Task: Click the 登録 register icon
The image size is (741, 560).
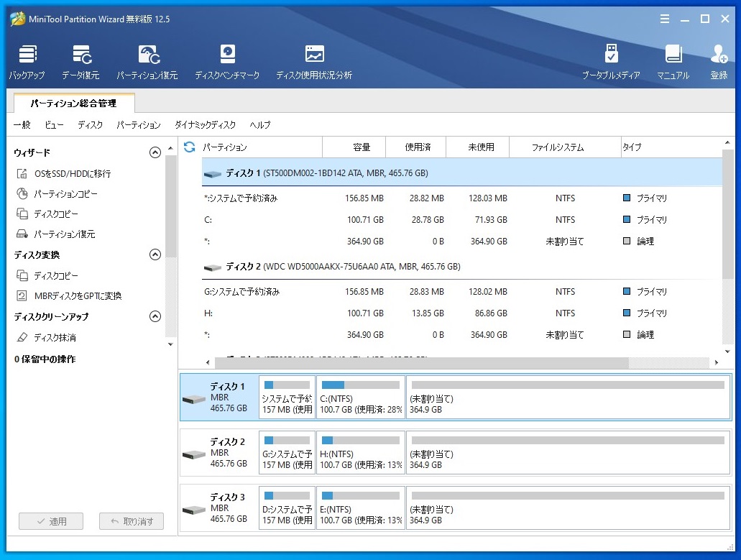Action: (x=719, y=54)
